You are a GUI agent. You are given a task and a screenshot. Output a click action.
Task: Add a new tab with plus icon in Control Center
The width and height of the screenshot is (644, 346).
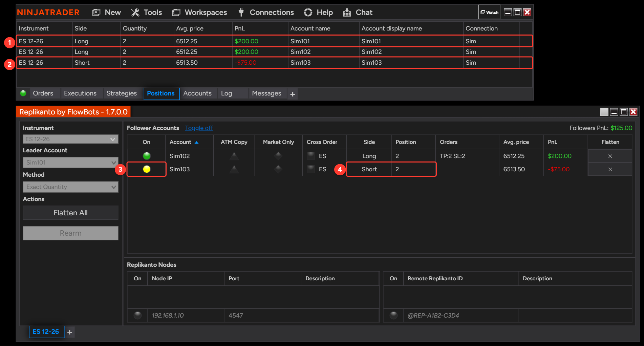(x=293, y=94)
